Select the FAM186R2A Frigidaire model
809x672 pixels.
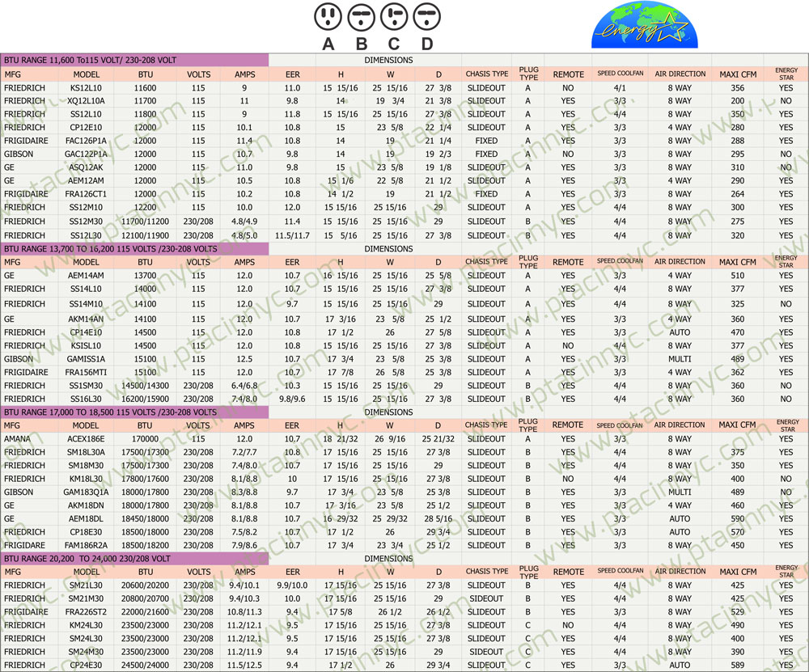[86, 545]
